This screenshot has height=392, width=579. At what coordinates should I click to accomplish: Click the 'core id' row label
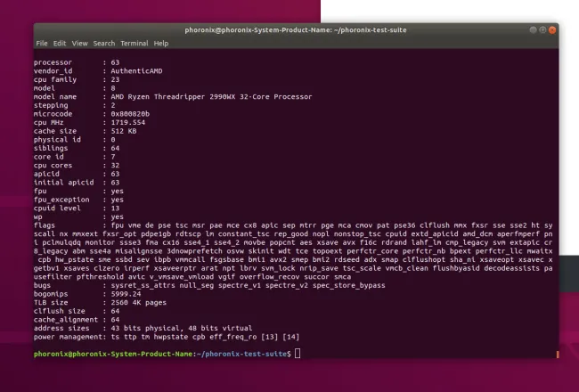(x=48, y=157)
